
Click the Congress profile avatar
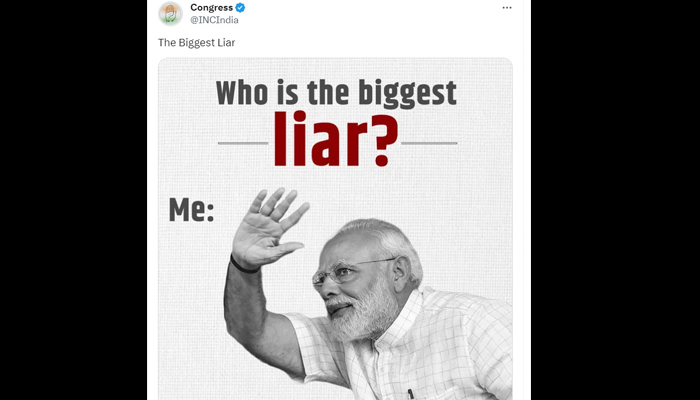click(x=170, y=13)
